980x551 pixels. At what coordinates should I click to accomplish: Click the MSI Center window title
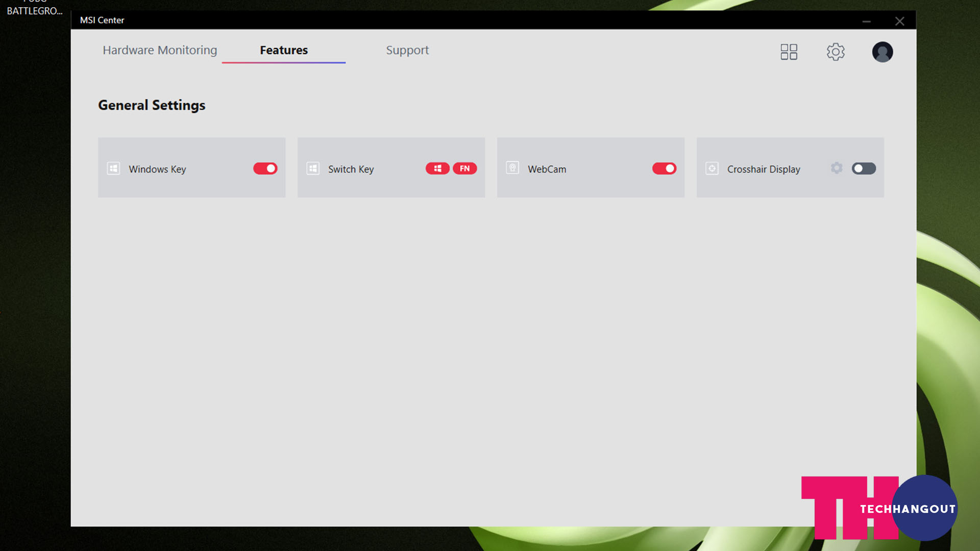tap(102, 20)
